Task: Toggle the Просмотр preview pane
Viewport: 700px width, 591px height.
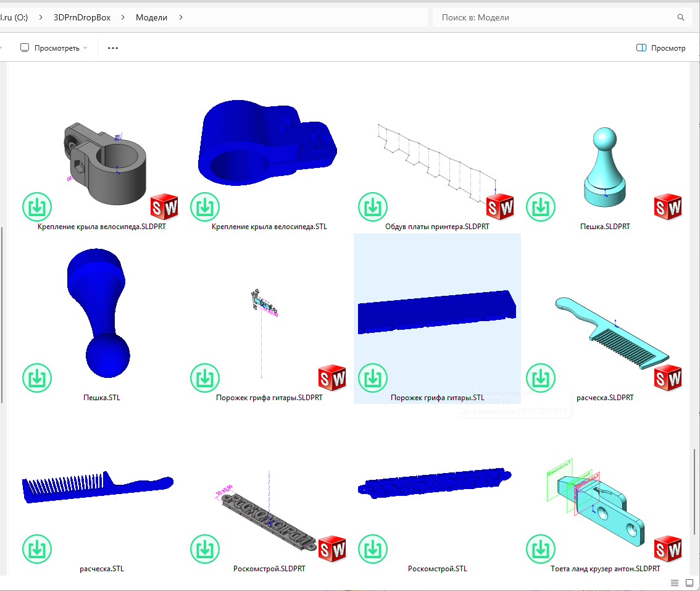Action: click(x=660, y=48)
